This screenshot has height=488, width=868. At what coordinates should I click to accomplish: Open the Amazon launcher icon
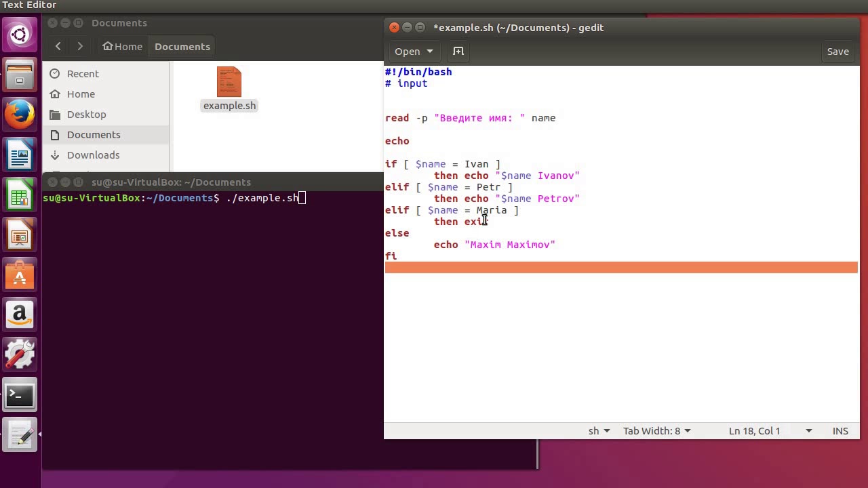pyautogui.click(x=20, y=315)
